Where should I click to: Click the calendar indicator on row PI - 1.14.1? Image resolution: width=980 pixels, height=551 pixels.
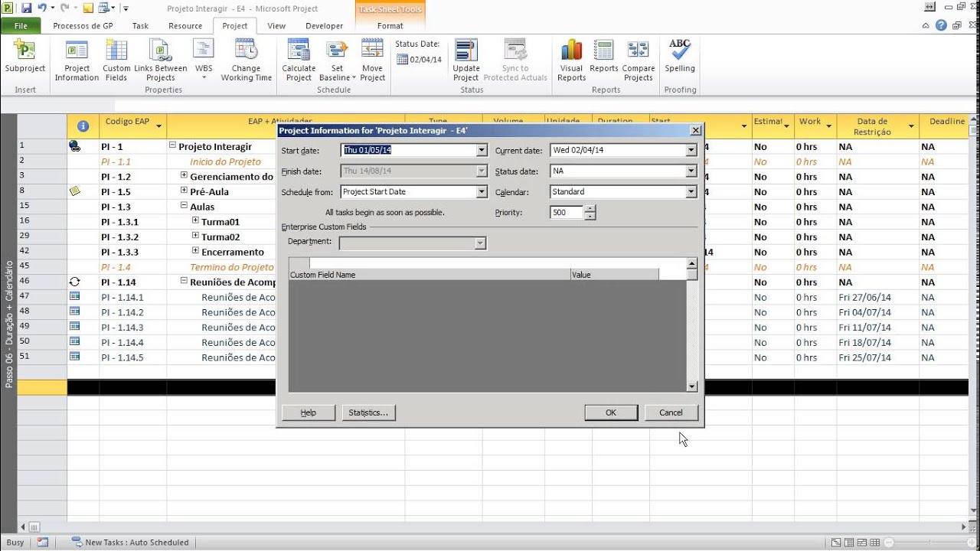(74, 297)
